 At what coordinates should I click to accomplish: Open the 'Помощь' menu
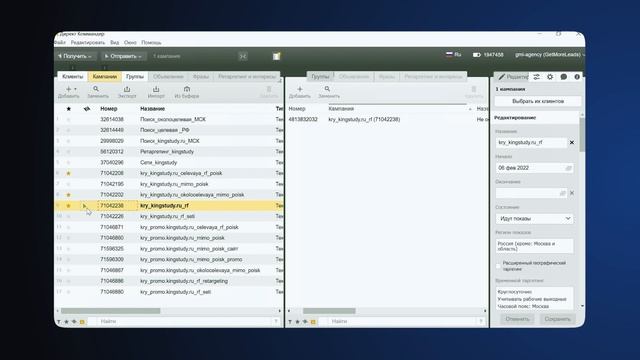pos(151,42)
